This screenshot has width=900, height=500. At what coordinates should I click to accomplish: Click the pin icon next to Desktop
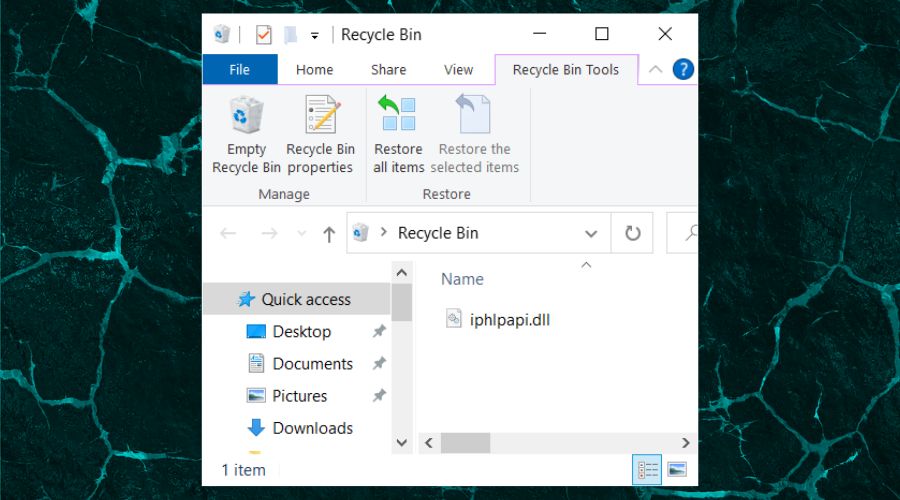(x=379, y=331)
